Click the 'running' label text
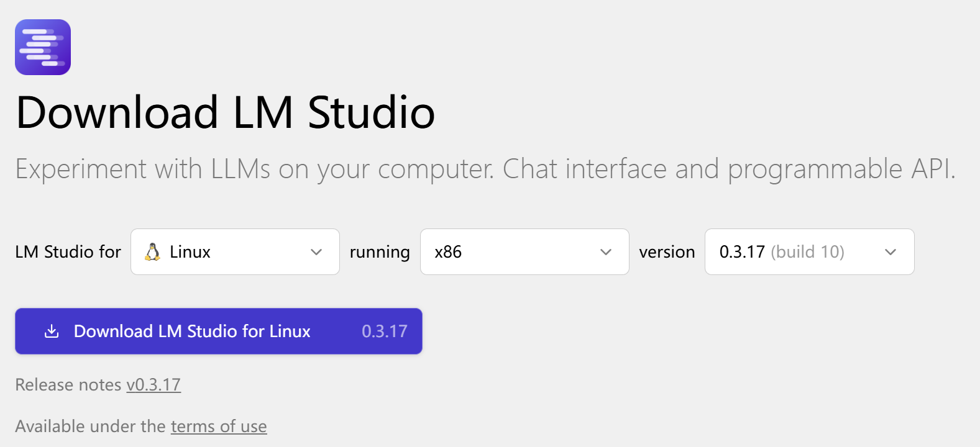The width and height of the screenshot is (980, 447). pyautogui.click(x=380, y=252)
